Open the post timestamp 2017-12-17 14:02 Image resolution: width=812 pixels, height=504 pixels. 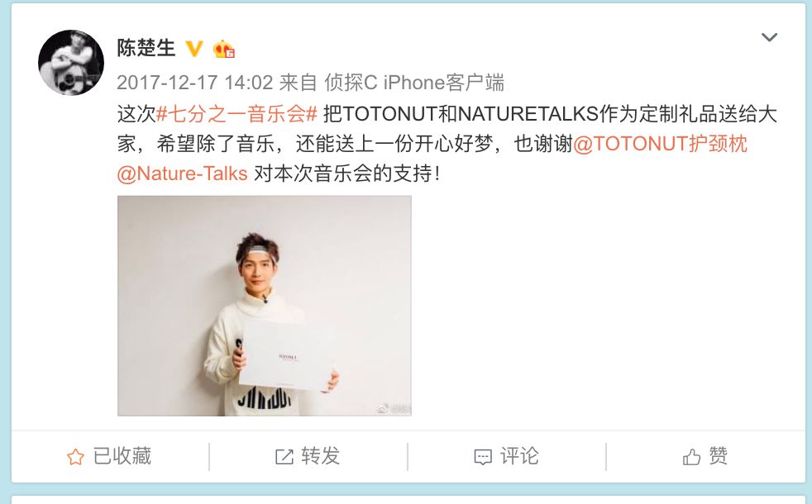(x=194, y=83)
